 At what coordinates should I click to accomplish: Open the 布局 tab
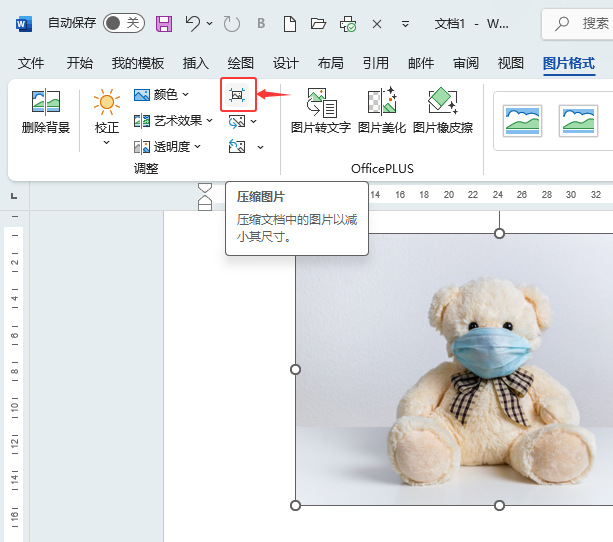tap(330, 63)
